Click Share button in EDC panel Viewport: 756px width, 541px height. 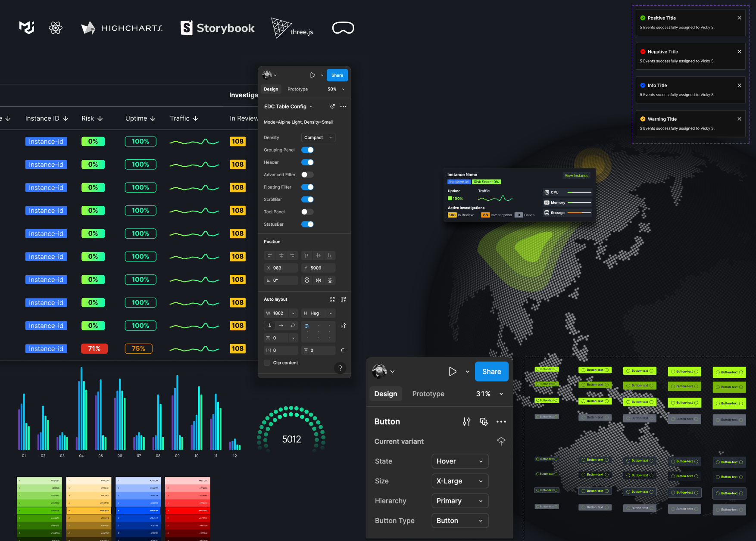337,75
